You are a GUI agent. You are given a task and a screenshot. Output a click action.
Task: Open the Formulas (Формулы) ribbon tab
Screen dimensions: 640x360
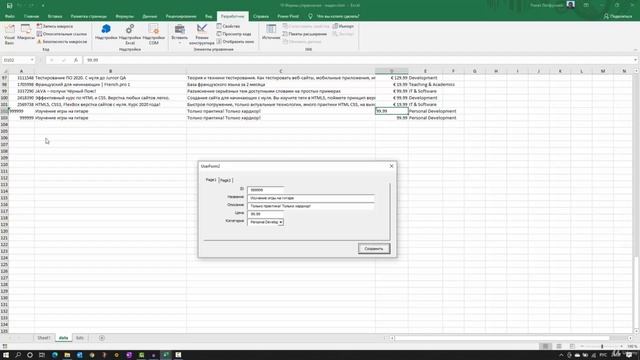(x=124, y=16)
